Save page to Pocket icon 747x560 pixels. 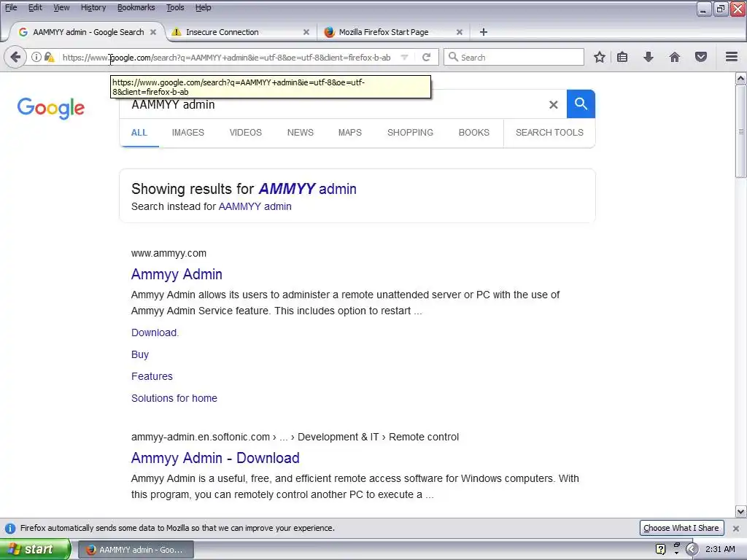pos(701,57)
